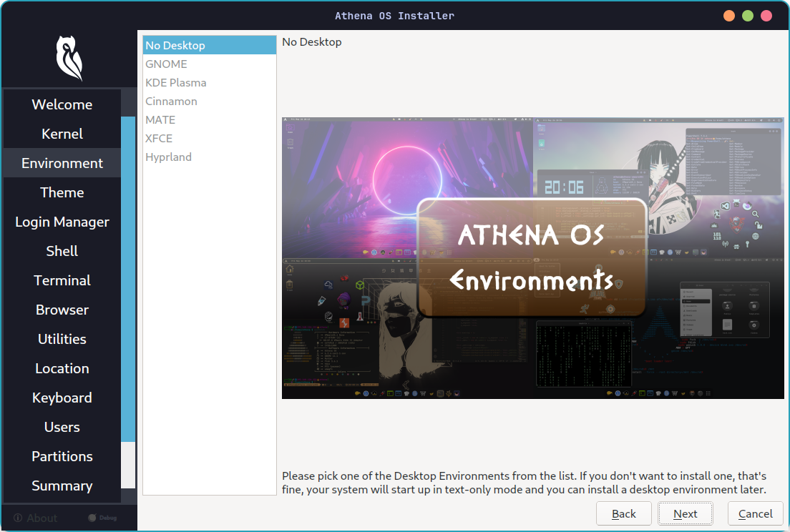Open the Theme configuration page
Screen dimensions: 790x532
point(62,192)
